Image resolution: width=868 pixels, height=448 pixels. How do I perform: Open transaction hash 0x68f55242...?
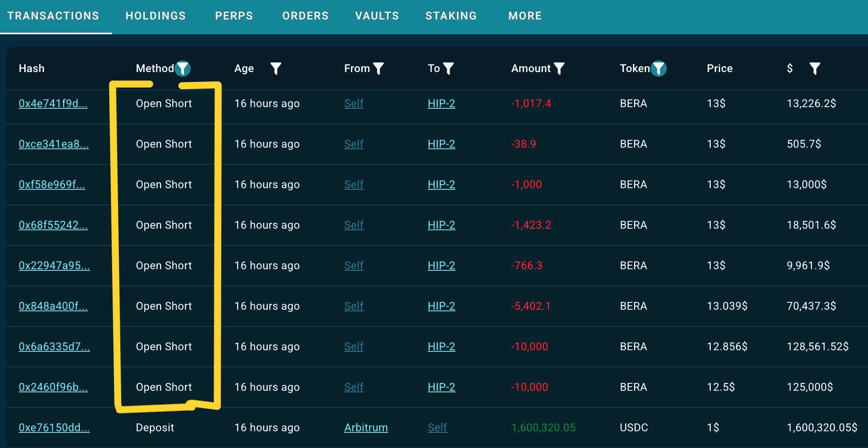(53, 225)
